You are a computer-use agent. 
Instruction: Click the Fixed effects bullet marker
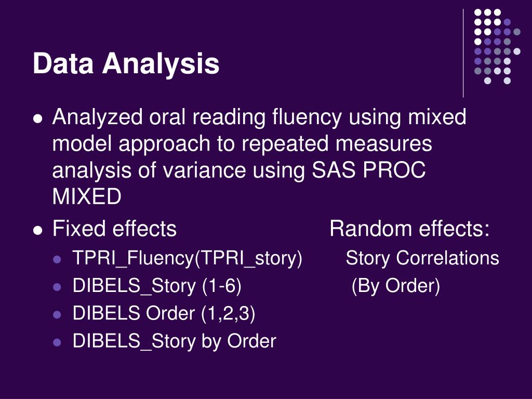pos(38,231)
